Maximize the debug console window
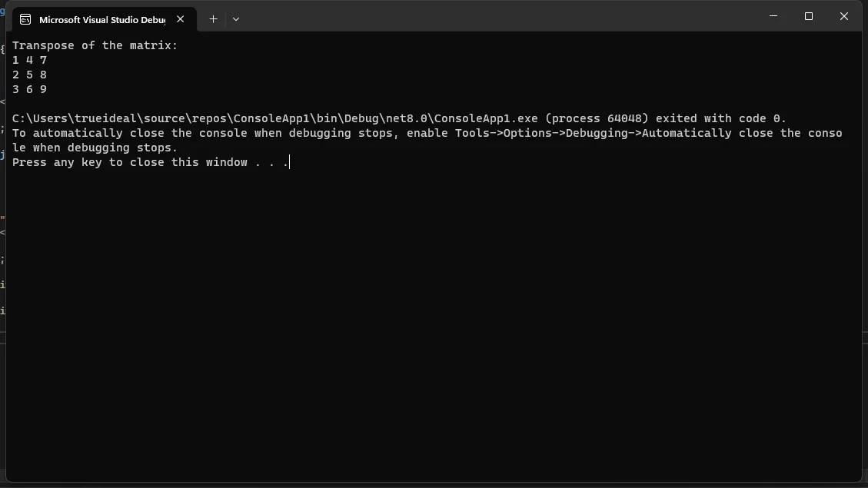 809,16
